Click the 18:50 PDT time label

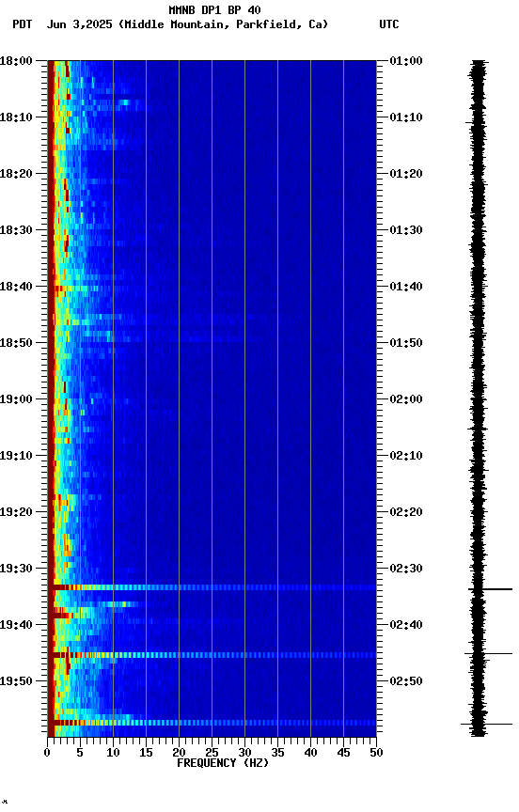pos(16,343)
